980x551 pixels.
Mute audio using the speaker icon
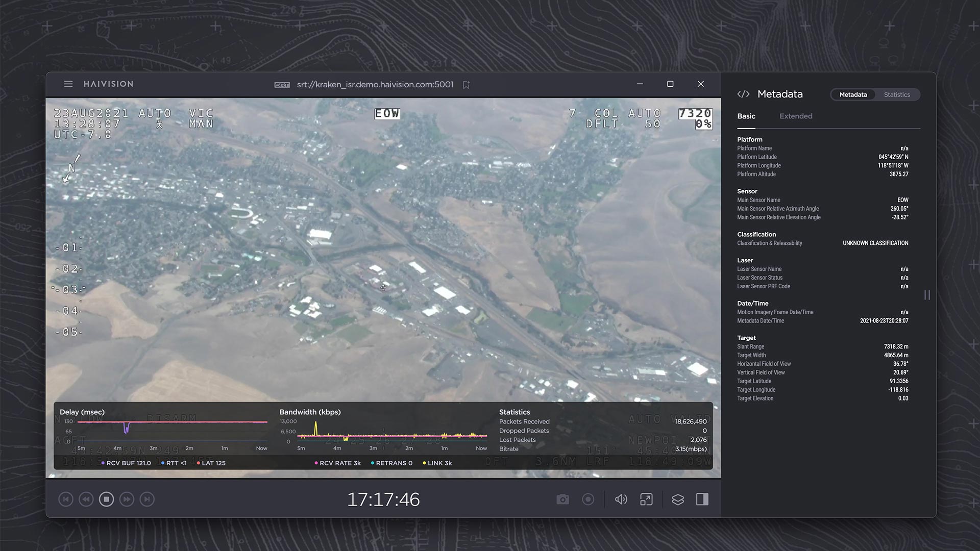(x=621, y=499)
